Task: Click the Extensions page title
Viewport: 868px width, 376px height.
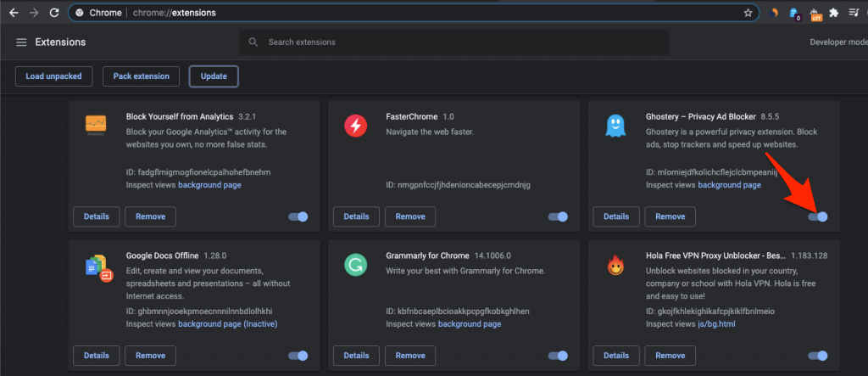Action: tap(60, 42)
